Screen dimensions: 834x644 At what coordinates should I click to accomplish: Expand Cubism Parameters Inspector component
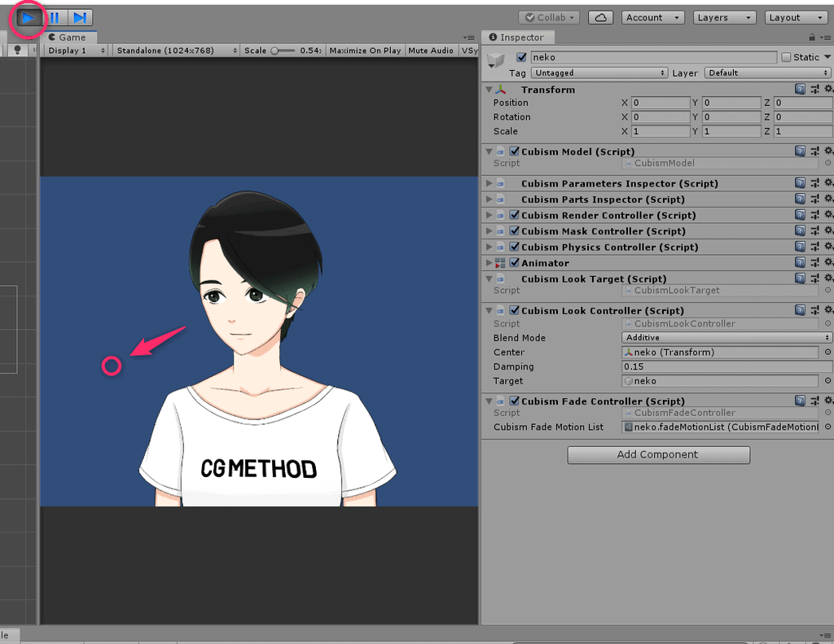pos(489,184)
